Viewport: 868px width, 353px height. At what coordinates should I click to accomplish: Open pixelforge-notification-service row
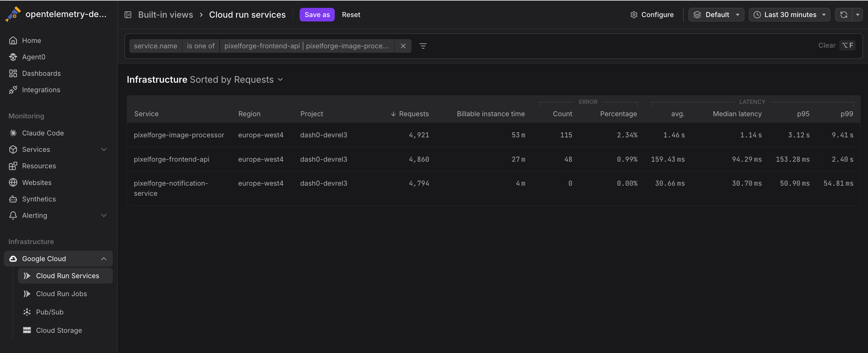pyautogui.click(x=493, y=188)
